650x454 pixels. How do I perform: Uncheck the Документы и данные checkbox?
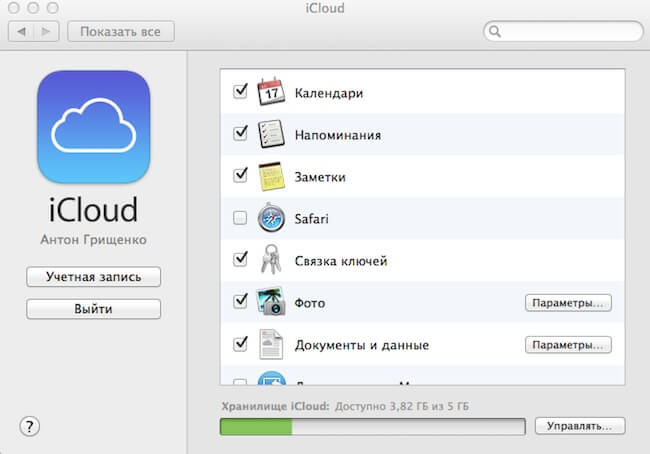coord(240,344)
